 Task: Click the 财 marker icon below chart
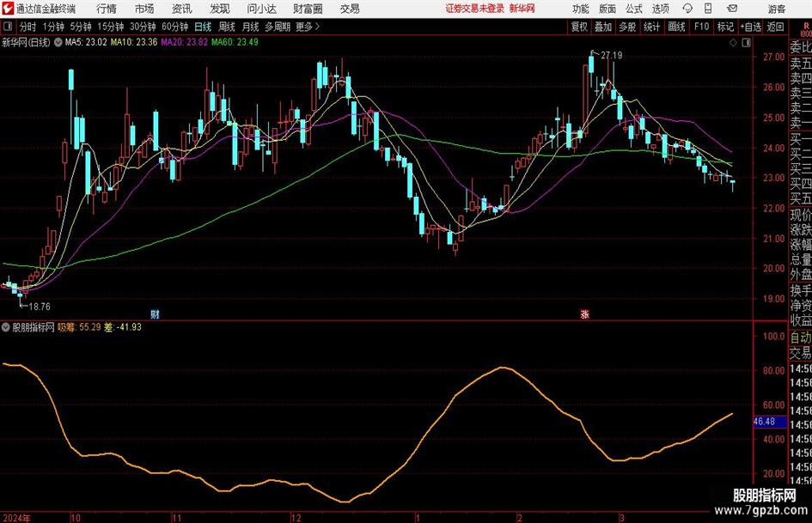point(155,313)
